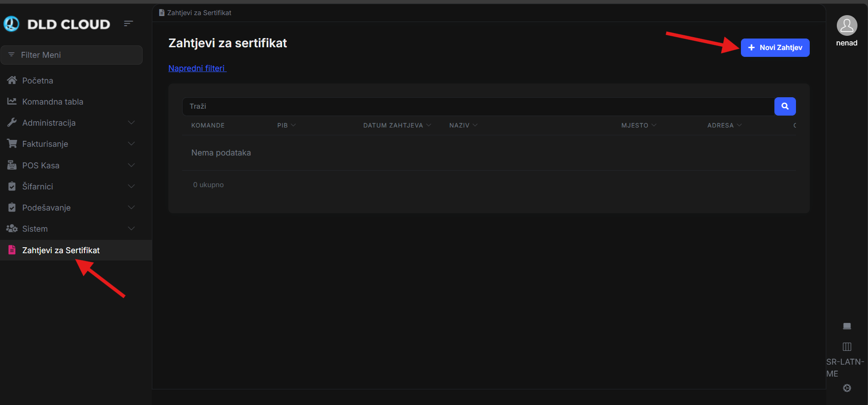Click the DLD Cloud logo icon

click(11, 24)
